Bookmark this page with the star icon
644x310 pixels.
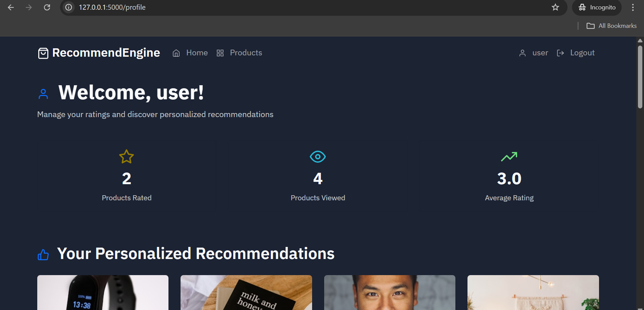click(555, 7)
